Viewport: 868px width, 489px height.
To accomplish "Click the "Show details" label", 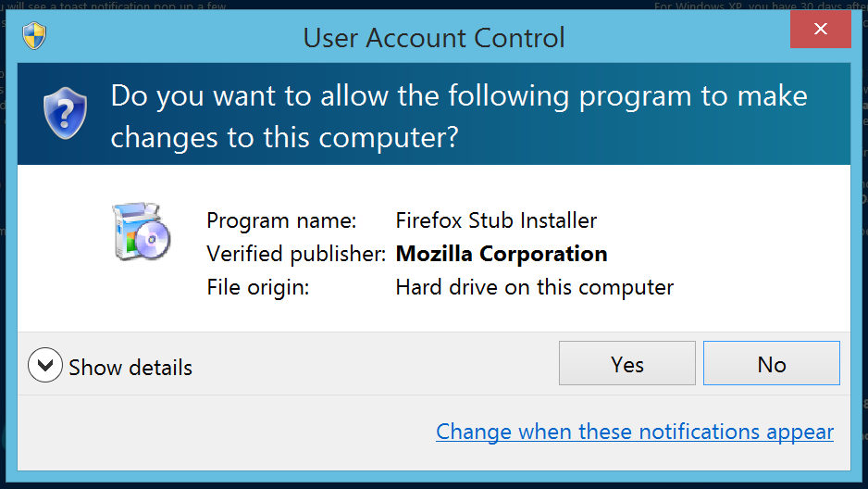I will coord(130,367).
